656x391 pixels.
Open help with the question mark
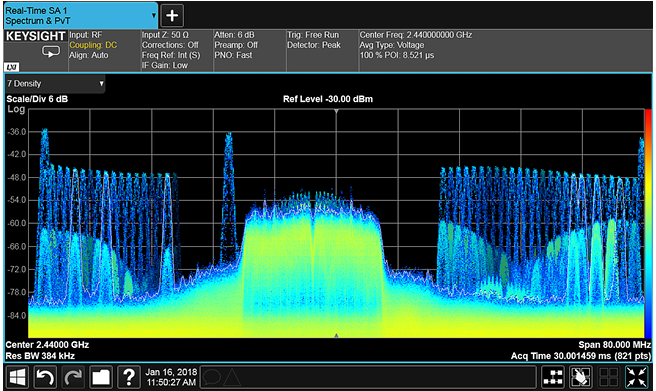[129, 378]
